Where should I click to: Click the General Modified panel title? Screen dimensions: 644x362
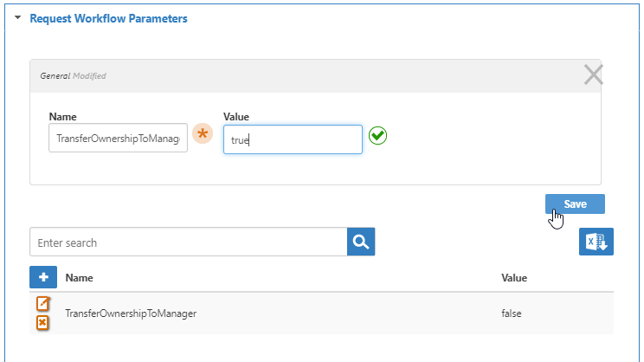point(73,76)
